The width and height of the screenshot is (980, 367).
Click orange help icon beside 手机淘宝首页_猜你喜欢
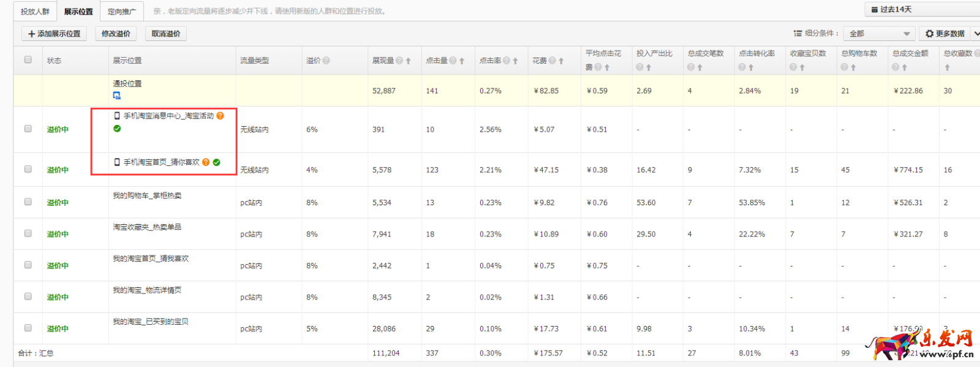(x=206, y=162)
